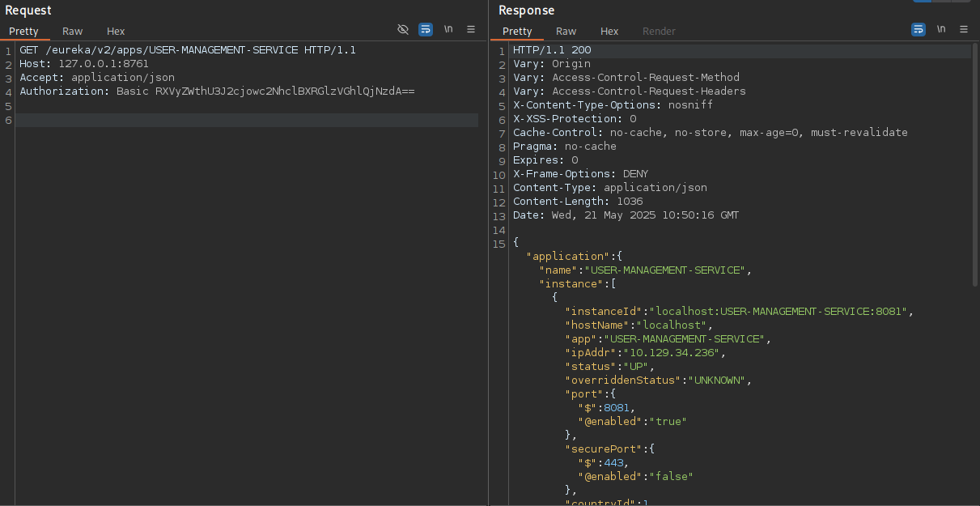This screenshot has width=980, height=506.
Task: Click the Accept: application/json request header
Action: 97,78
